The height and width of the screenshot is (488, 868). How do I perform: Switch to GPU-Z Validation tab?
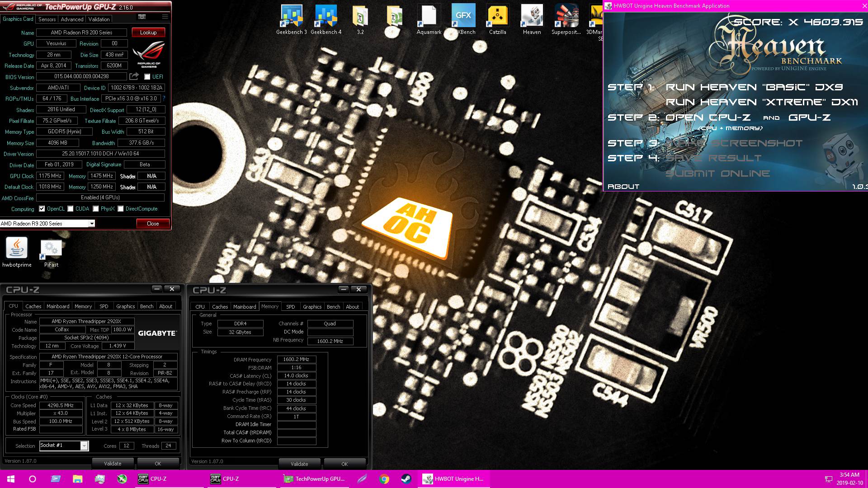(99, 19)
